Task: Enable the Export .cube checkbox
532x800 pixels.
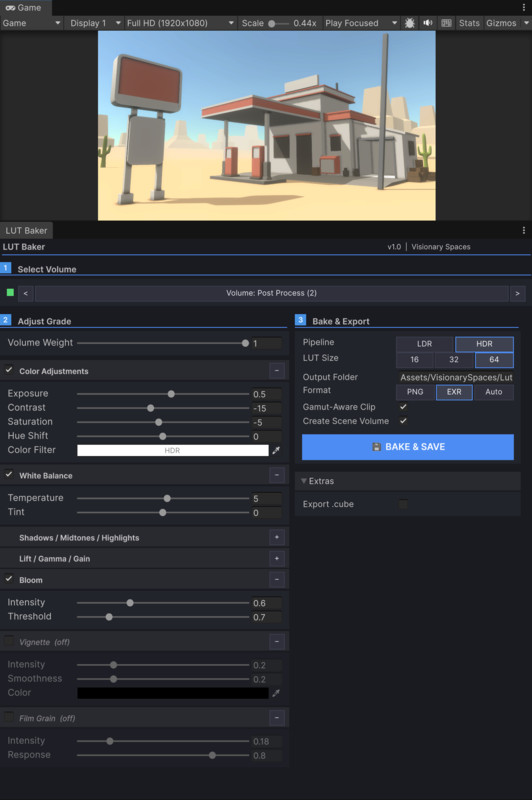Action: click(x=403, y=504)
